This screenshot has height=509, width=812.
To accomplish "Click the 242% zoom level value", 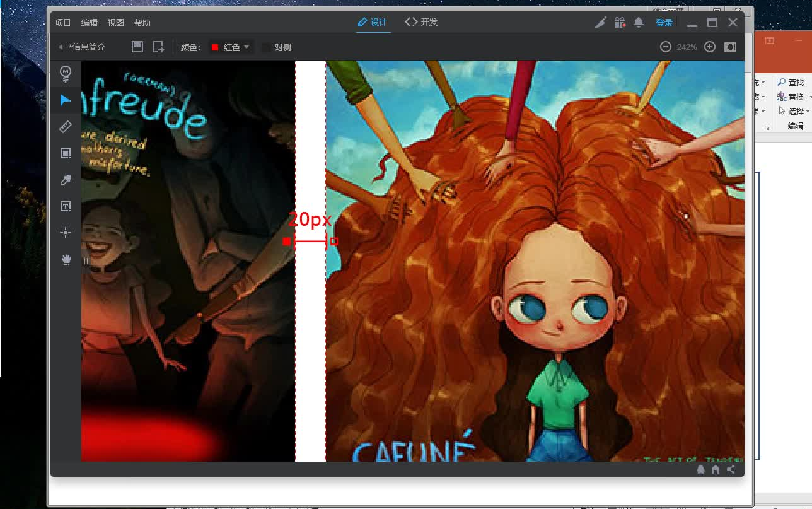I will click(687, 47).
